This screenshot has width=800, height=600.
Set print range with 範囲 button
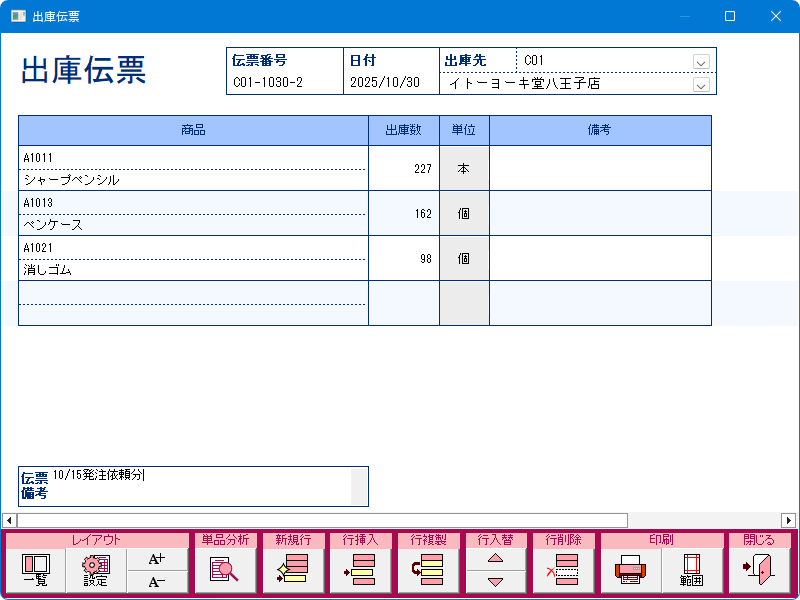pos(692,571)
